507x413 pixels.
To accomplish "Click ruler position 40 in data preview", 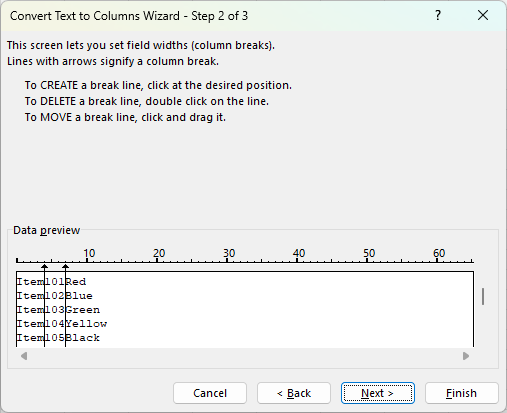I will pyautogui.click(x=299, y=253).
